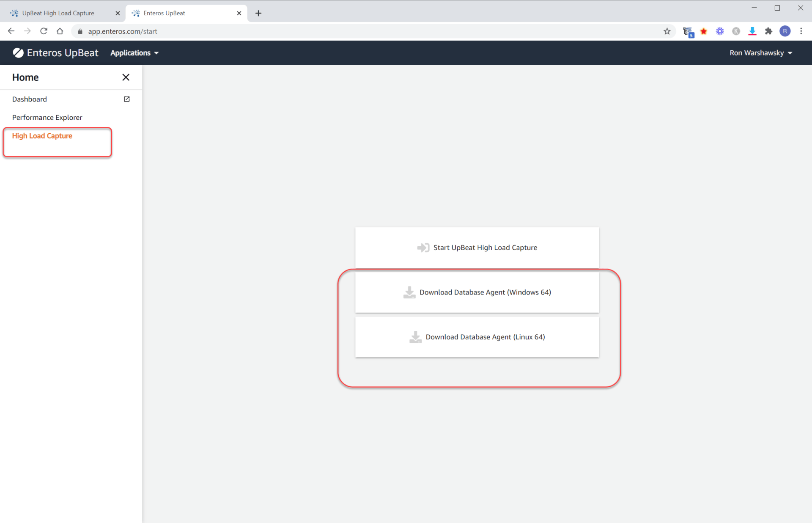Open Ron Warshawsky user menu

tap(760, 53)
